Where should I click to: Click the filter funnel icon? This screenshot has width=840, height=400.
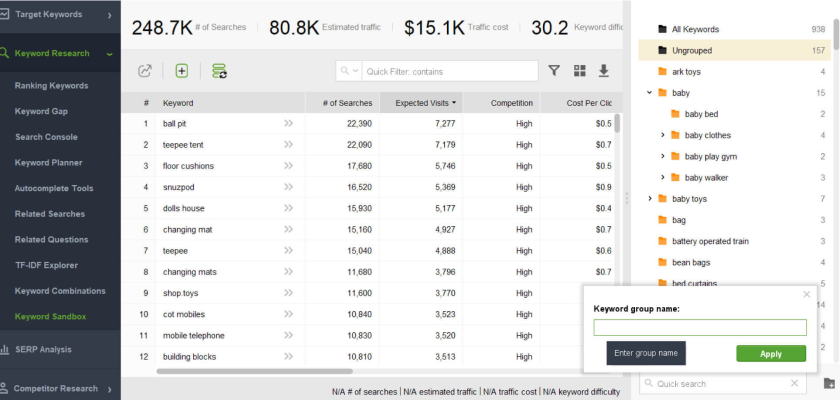tap(554, 71)
